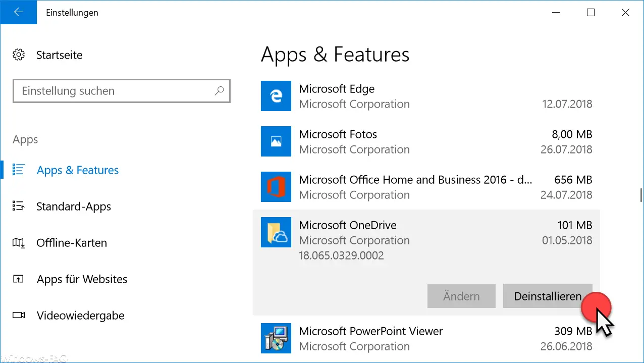Image resolution: width=644 pixels, height=363 pixels.
Task: Click the Apps section header in sidebar
Action: click(x=25, y=140)
